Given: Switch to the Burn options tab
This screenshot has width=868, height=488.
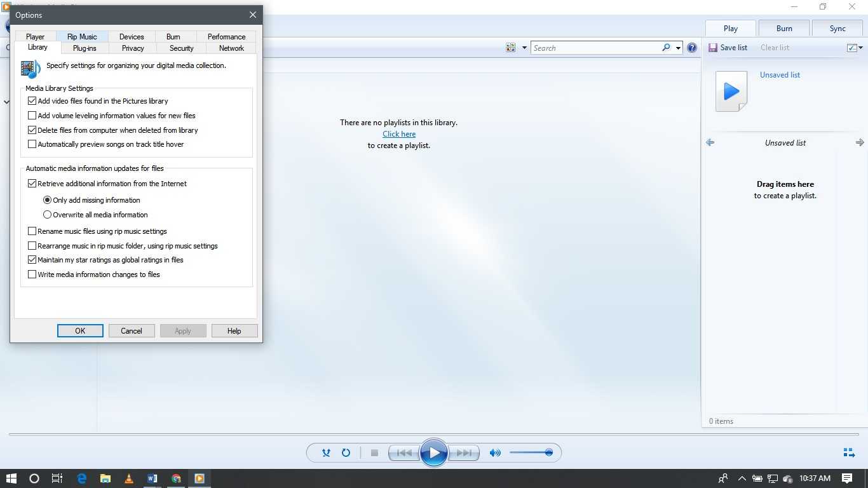Looking at the screenshot, I should pyautogui.click(x=173, y=37).
